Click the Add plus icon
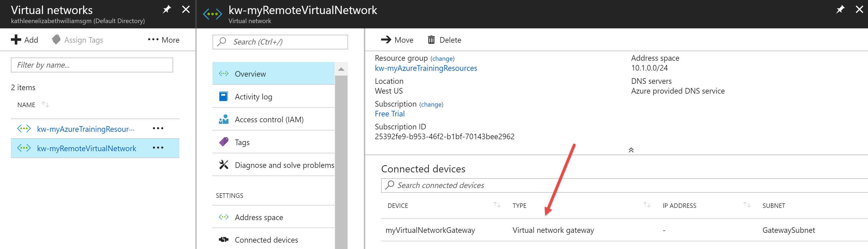 click(16, 40)
